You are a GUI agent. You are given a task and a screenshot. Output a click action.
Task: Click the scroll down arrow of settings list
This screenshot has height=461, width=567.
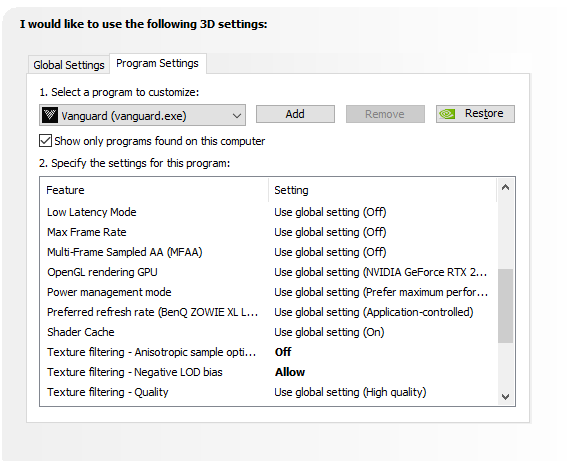pyautogui.click(x=506, y=397)
